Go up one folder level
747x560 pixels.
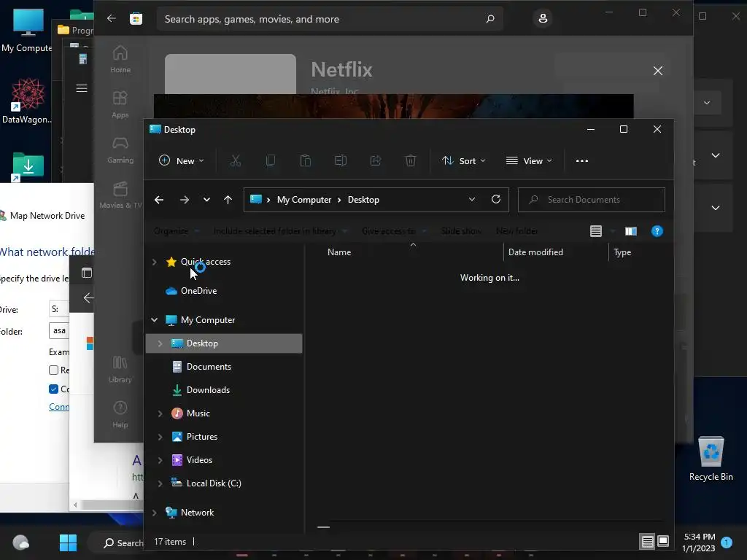pyautogui.click(x=228, y=200)
